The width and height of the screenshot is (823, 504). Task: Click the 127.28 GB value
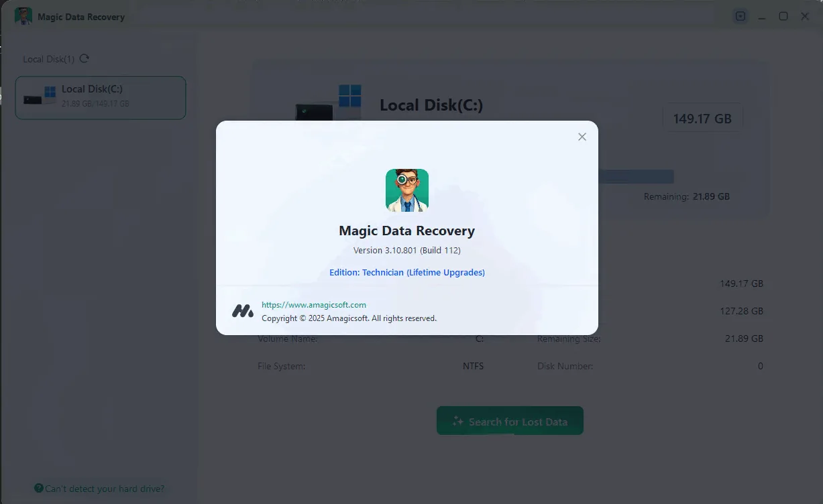pyautogui.click(x=741, y=311)
